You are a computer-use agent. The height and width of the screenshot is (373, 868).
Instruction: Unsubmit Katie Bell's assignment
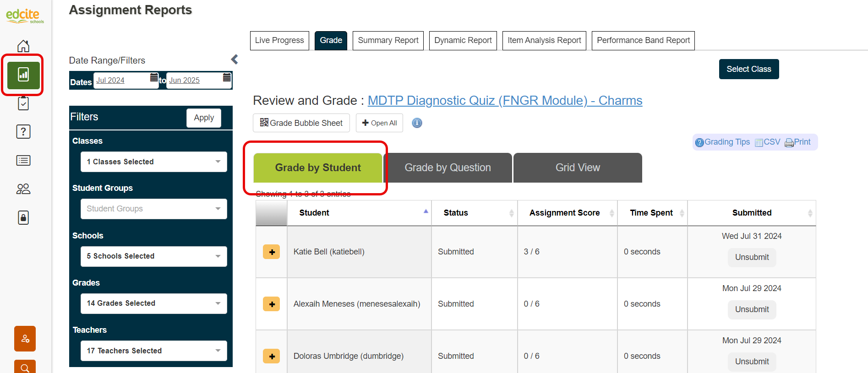click(752, 257)
